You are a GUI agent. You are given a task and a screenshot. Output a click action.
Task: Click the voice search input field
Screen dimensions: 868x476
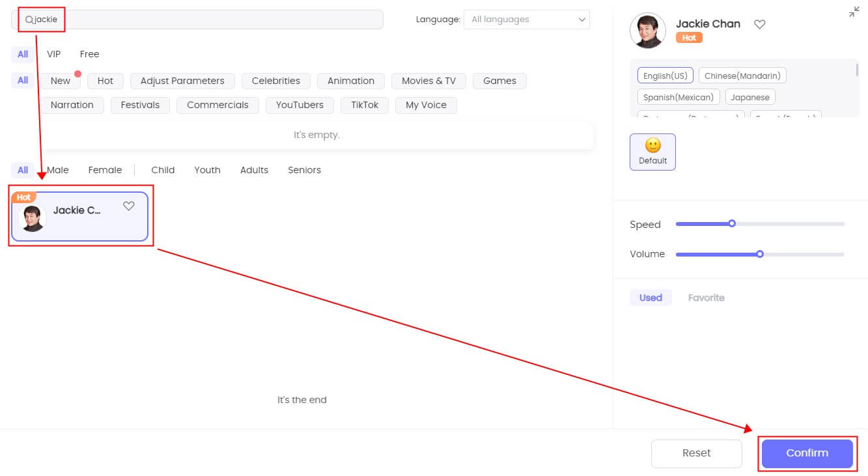click(x=197, y=20)
